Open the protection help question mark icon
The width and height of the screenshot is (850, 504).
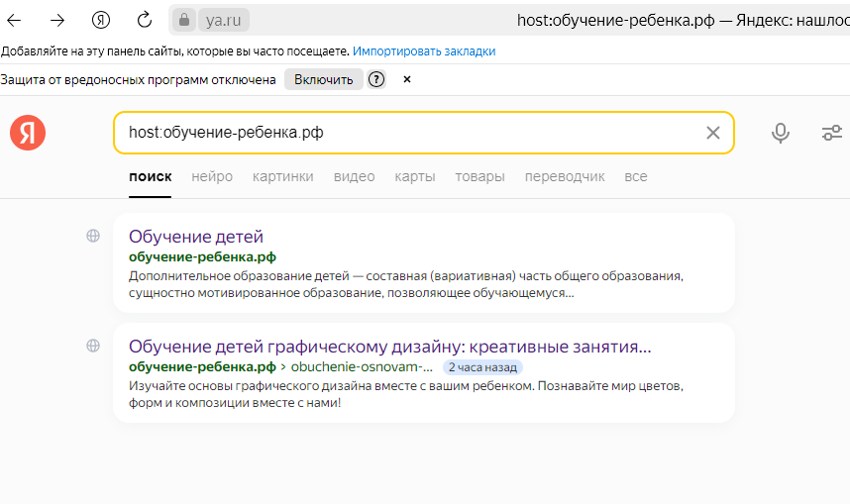(x=376, y=79)
